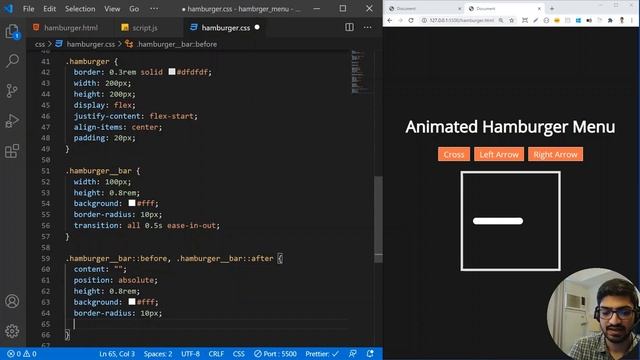
Task: Click Spaces: 2 indentation setting
Action: (158, 354)
